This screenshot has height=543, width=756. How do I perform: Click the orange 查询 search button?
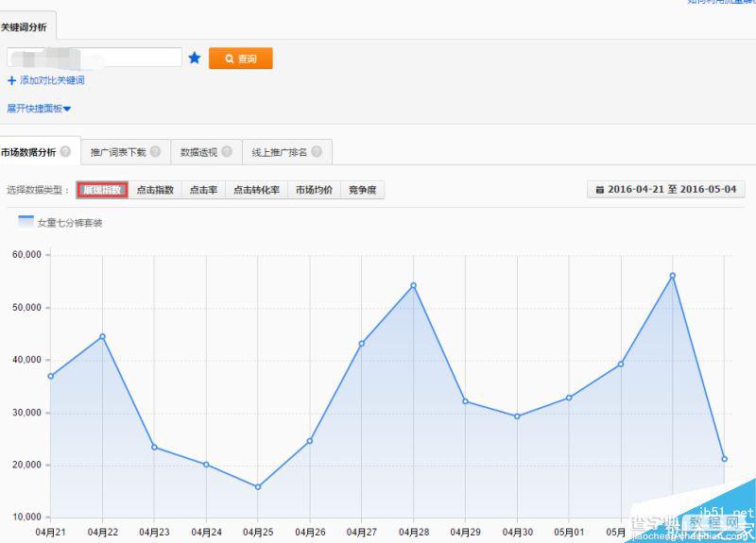tap(241, 59)
